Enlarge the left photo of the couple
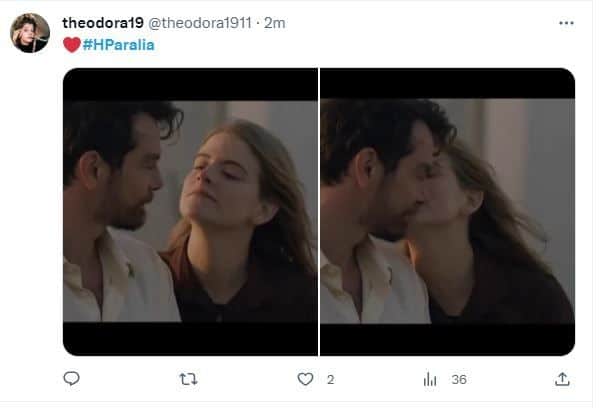 point(190,212)
